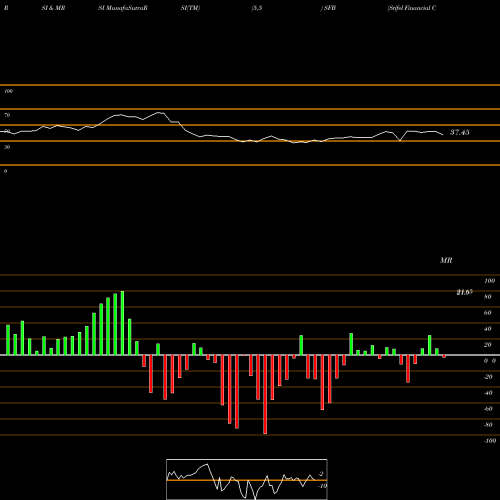The width and height of the screenshot is (500, 500).
Task: Click the 'MR' panel label
Action: 446,260
